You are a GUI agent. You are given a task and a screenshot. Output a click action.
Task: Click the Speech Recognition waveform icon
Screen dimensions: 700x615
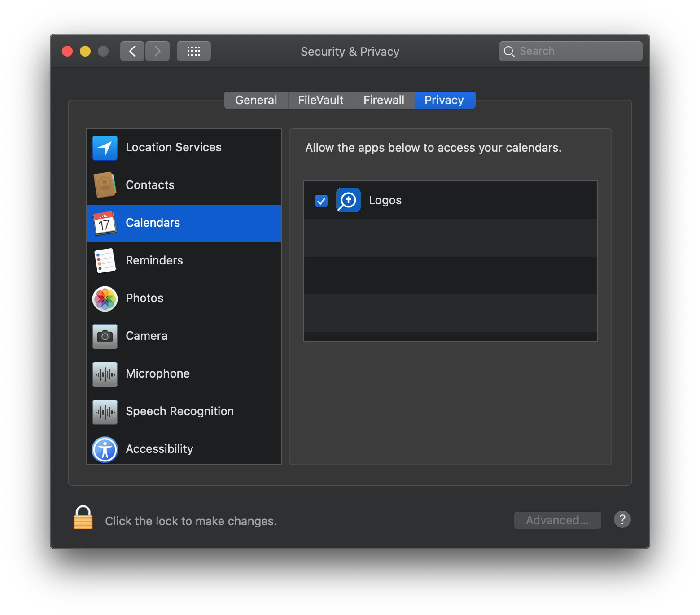105,412
